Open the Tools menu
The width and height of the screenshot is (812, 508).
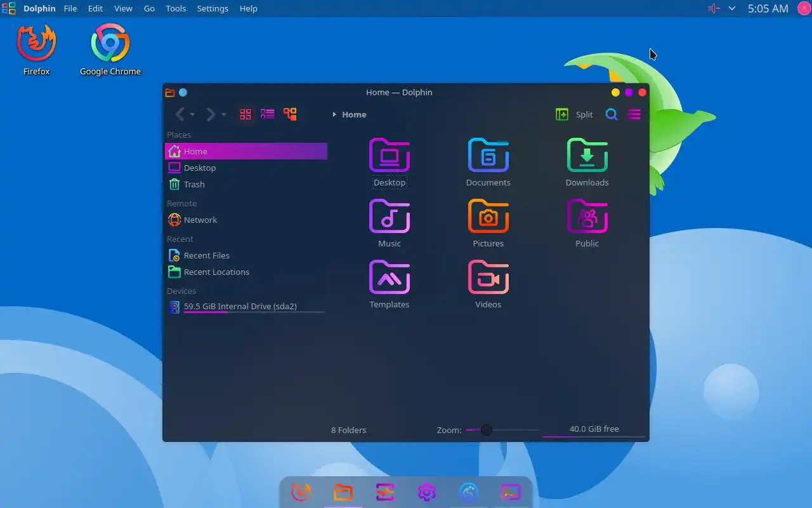(x=176, y=8)
